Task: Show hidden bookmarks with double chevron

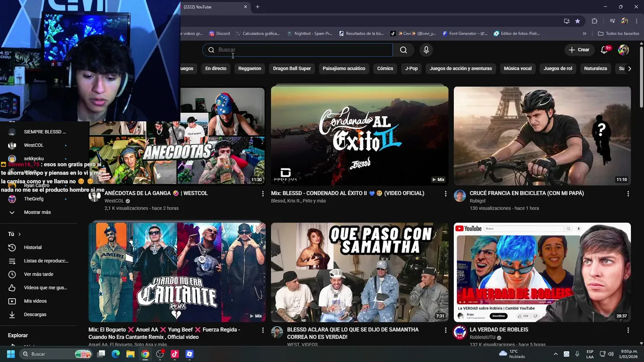Action: (x=584, y=34)
